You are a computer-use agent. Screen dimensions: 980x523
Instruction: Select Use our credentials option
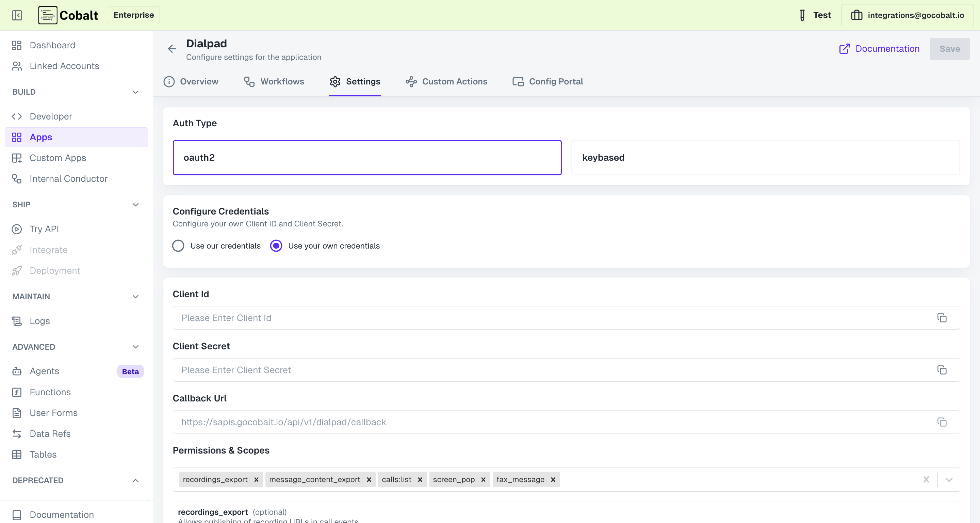pyautogui.click(x=178, y=245)
